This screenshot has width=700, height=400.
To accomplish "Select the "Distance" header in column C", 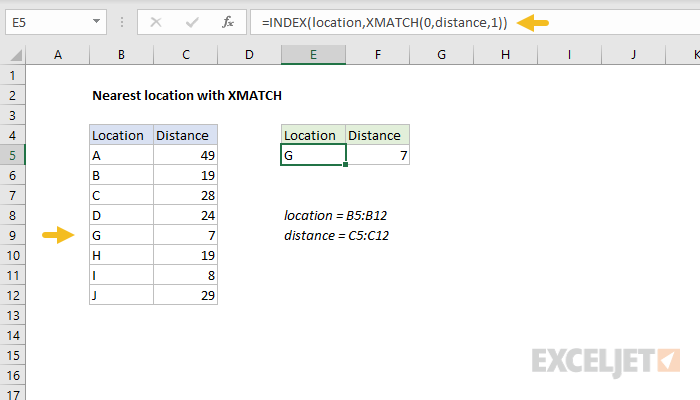I will tap(186, 135).
